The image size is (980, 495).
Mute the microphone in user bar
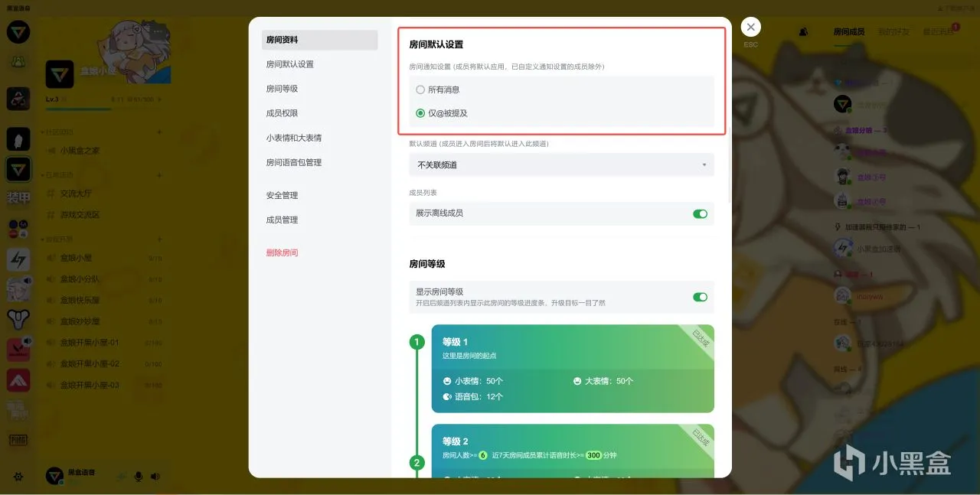[139, 477]
